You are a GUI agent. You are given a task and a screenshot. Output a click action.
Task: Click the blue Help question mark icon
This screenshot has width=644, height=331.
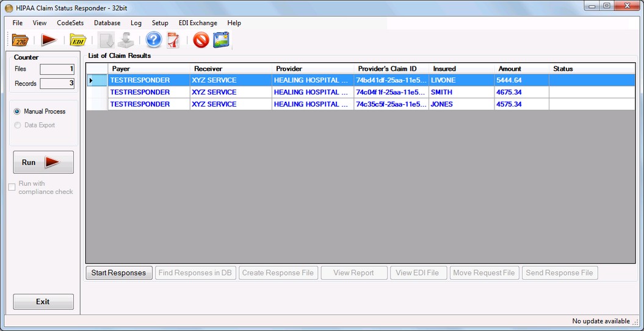(x=153, y=41)
